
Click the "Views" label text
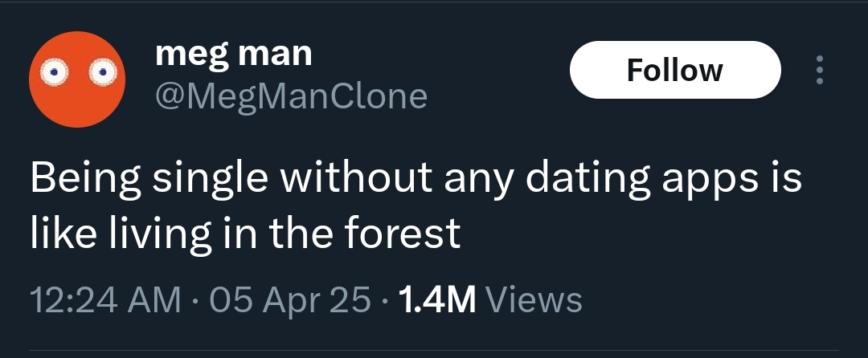click(x=534, y=299)
